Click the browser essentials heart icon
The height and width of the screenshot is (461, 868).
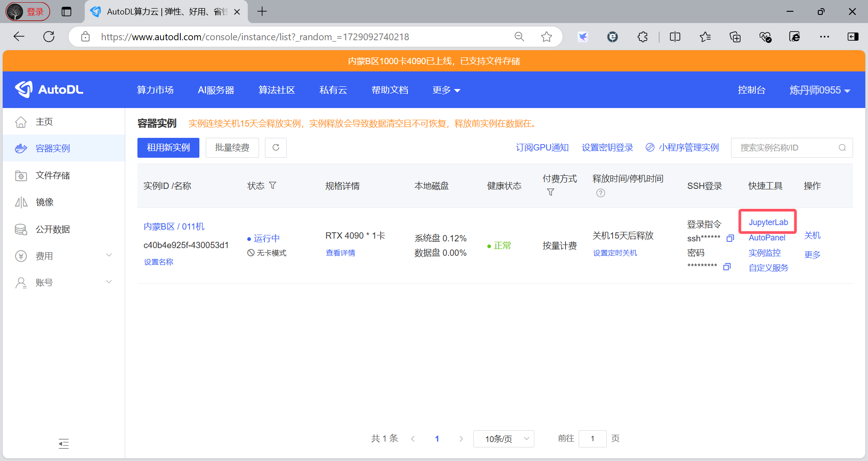[x=765, y=37]
